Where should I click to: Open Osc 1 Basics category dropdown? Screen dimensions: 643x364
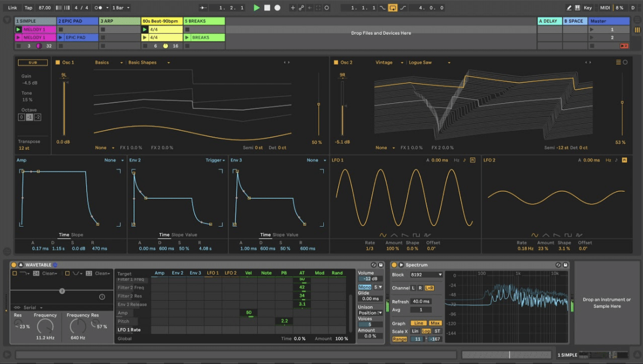108,63
